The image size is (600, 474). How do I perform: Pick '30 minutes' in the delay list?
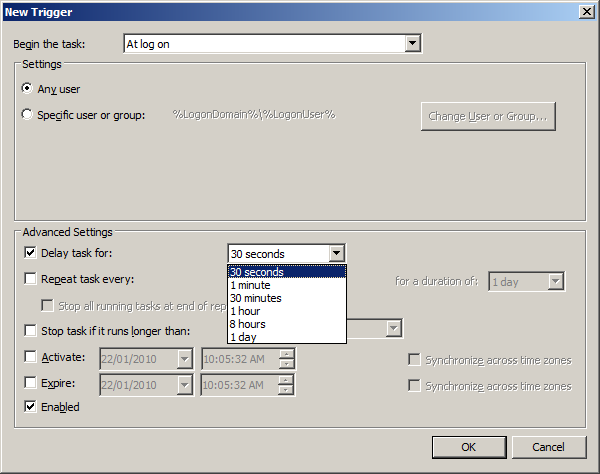click(x=286, y=298)
